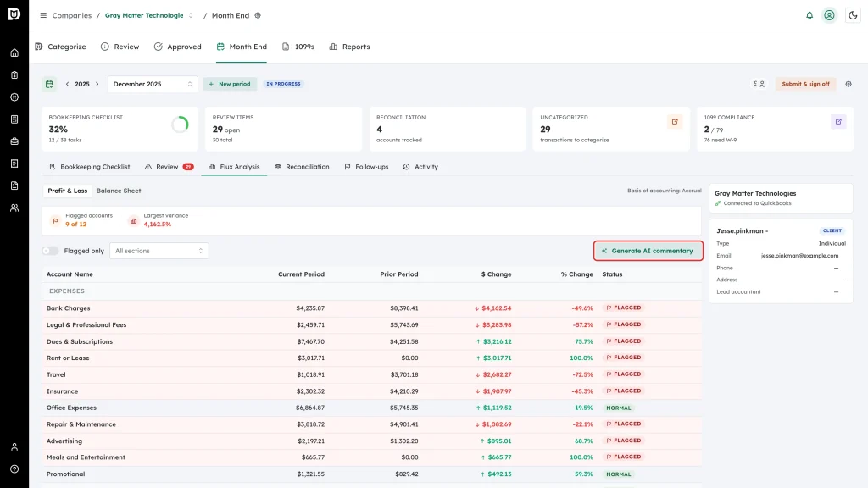This screenshot has width=868, height=488.
Task: Click the calendar icon next to year
Action: click(x=49, y=84)
